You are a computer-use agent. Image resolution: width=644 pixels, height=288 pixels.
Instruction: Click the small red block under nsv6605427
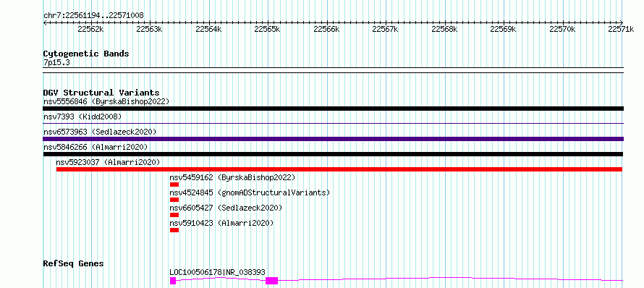(x=174, y=215)
